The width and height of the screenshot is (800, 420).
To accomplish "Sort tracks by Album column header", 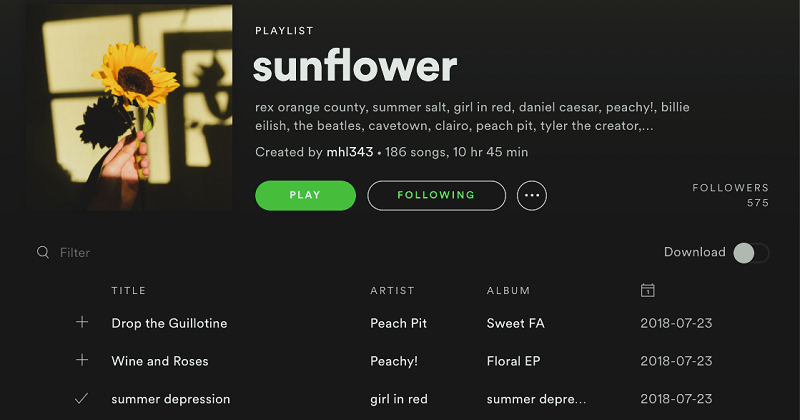I will coord(508,291).
